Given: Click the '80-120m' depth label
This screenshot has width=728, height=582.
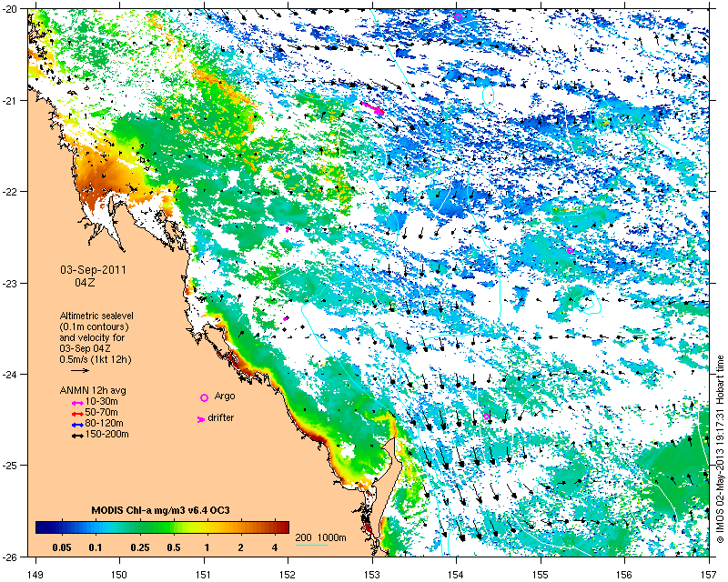Looking at the screenshot, I should tap(104, 423).
